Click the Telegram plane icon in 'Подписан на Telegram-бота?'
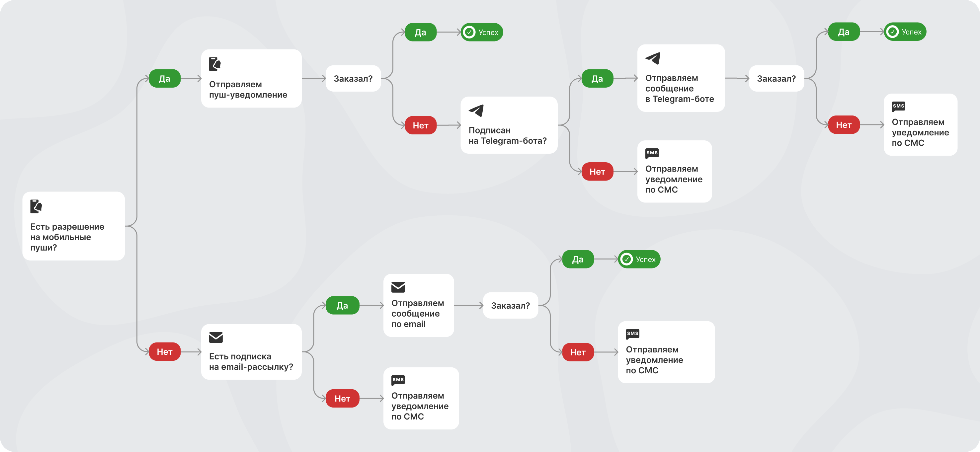This screenshot has height=452, width=980. [x=476, y=110]
